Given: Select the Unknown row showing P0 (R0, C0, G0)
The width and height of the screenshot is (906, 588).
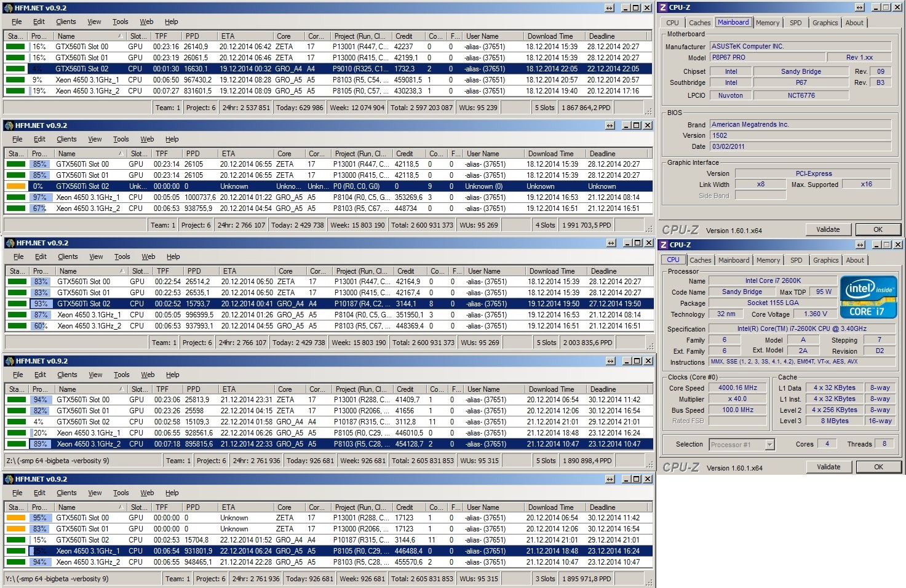Looking at the screenshot, I should pyautogui.click(x=328, y=186).
